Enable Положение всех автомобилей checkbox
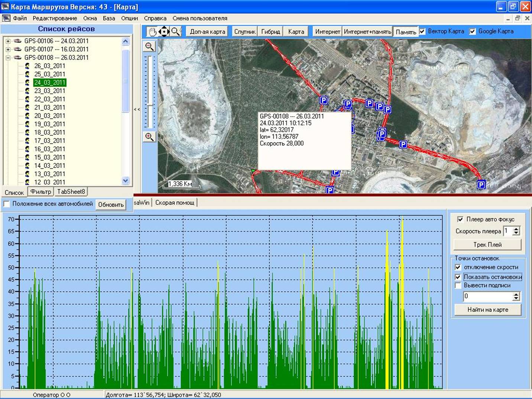This screenshot has height=399, width=532. click(6, 204)
